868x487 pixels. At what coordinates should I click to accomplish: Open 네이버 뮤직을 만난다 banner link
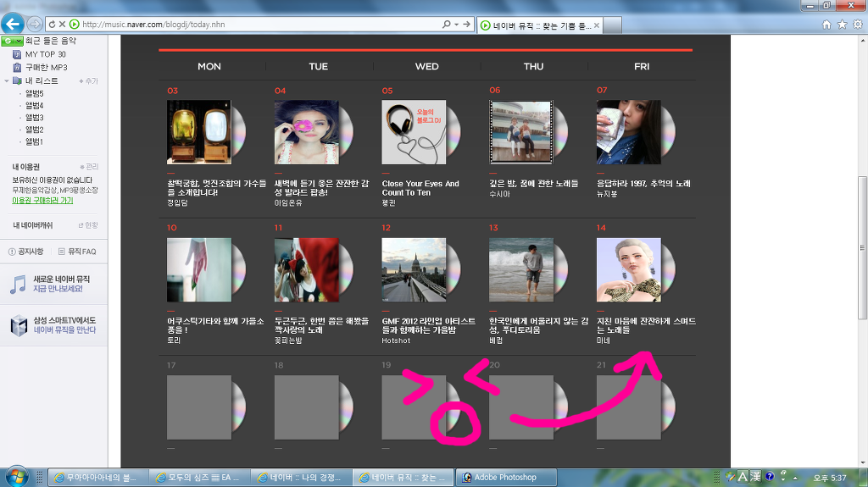pos(64,329)
